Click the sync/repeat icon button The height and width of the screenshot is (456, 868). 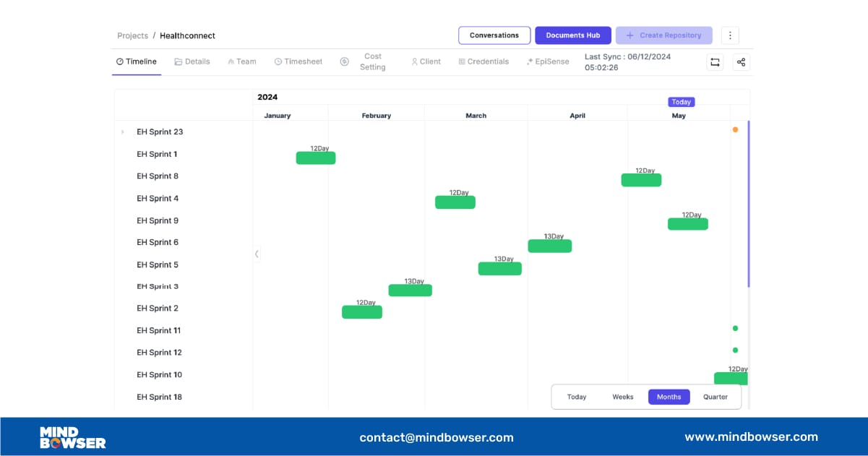pos(715,62)
